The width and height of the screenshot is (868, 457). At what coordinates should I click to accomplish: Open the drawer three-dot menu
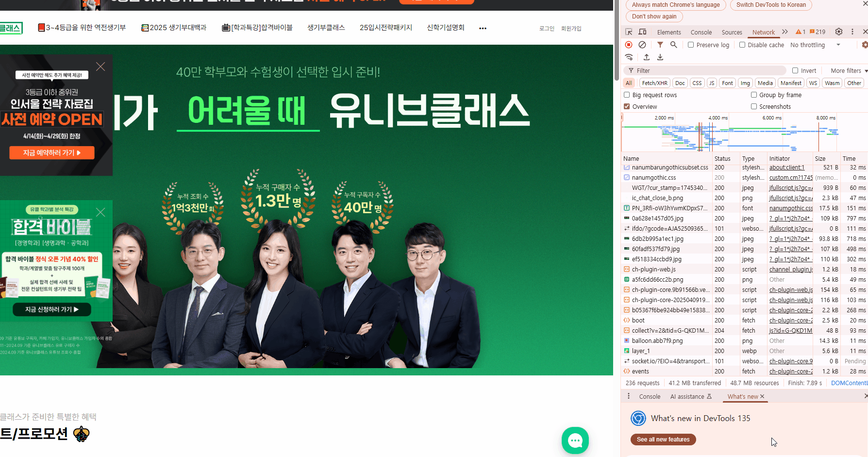[x=629, y=396]
